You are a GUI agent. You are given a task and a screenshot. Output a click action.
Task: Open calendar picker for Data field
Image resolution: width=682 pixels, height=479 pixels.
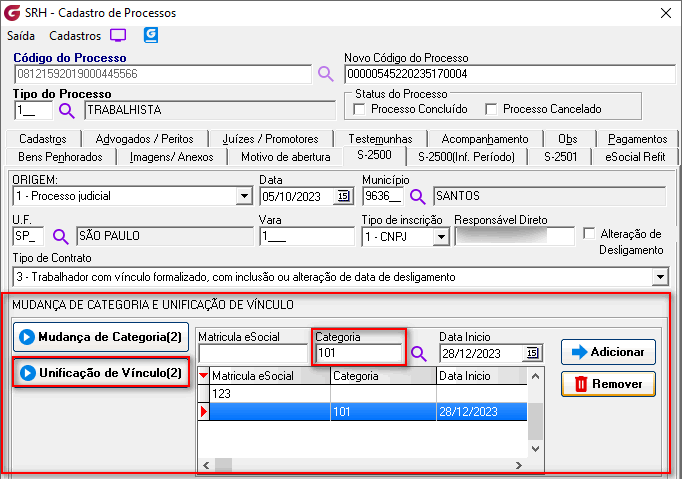(x=342, y=196)
